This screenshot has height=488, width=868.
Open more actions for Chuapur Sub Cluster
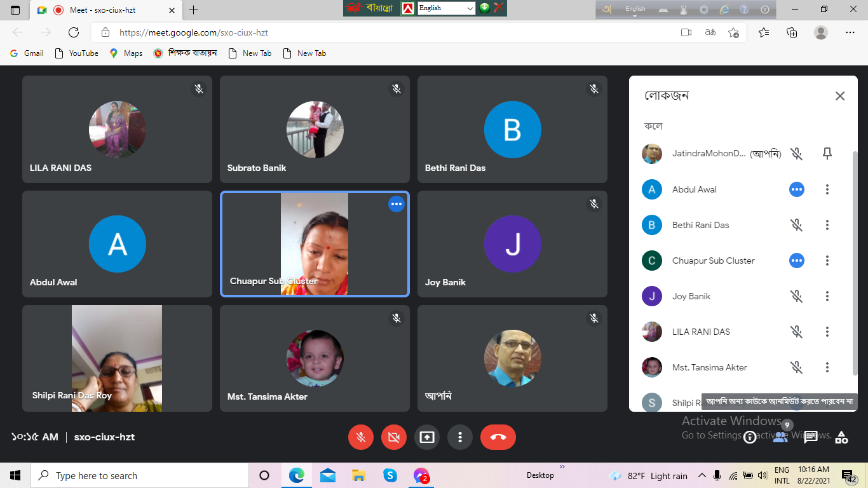(x=827, y=261)
